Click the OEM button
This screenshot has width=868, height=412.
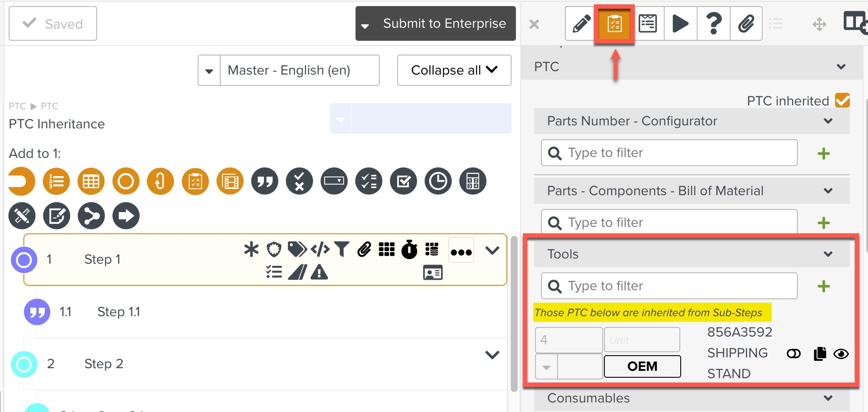pyautogui.click(x=642, y=366)
